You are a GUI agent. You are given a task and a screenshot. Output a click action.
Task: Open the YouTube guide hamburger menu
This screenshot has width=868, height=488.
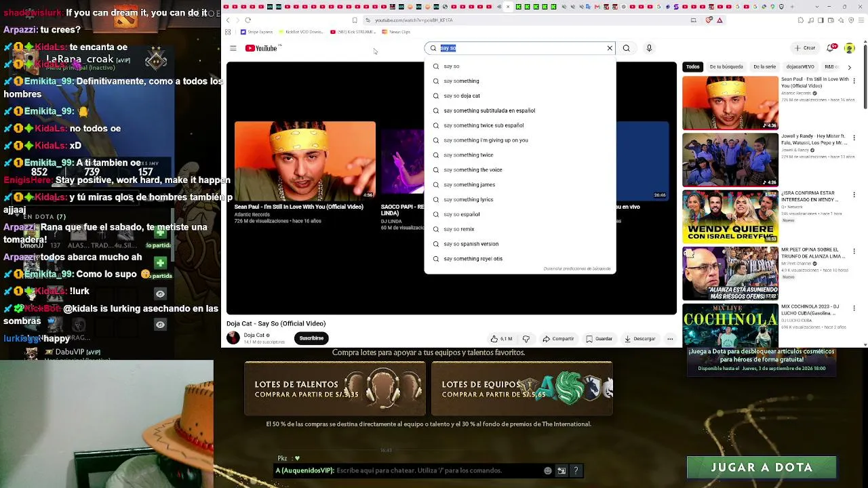[x=233, y=48]
